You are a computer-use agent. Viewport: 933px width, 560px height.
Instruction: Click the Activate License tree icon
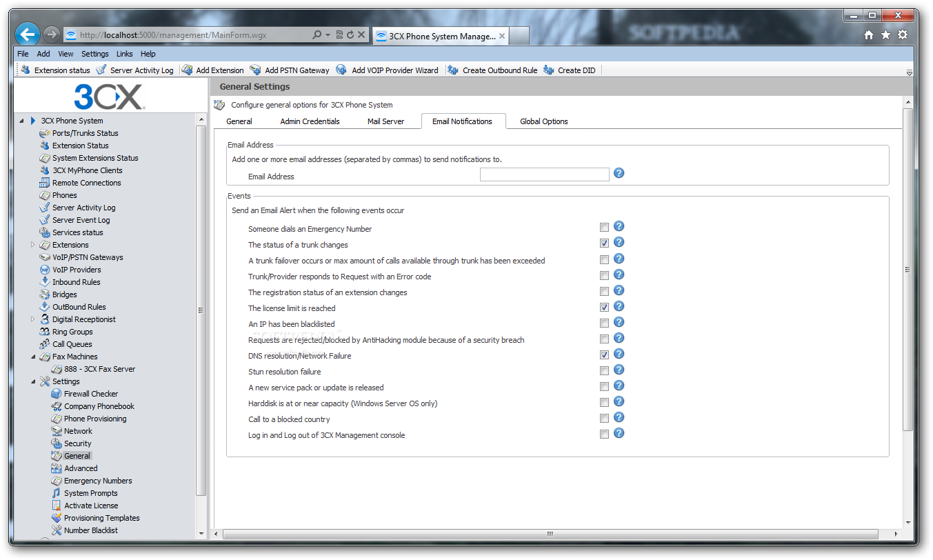point(57,506)
